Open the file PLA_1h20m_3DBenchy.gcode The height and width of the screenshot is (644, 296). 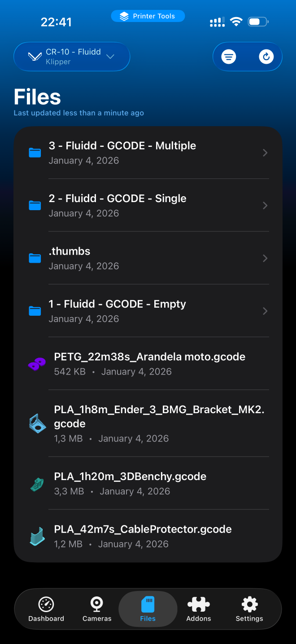coord(130,476)
